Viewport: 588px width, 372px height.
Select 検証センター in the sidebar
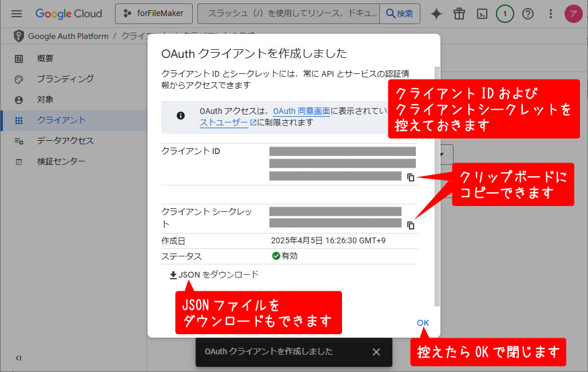tap(73, 161)
